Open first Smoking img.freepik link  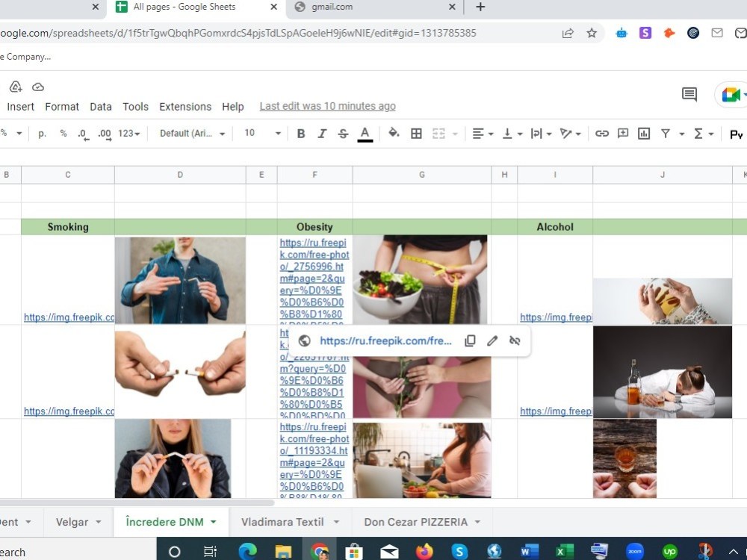(69, 317)
